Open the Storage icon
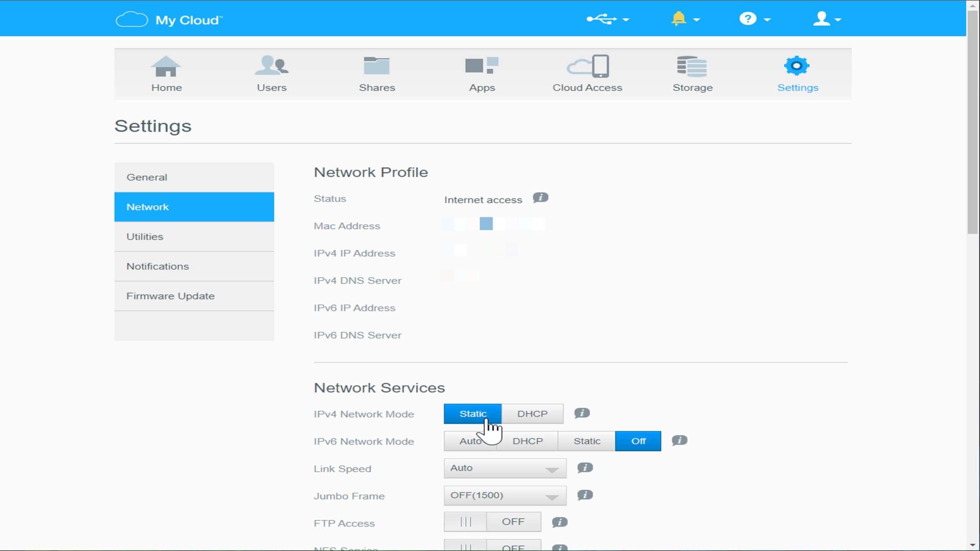The height and width of the screenshot is (551, 980). (x=692, y=74)
